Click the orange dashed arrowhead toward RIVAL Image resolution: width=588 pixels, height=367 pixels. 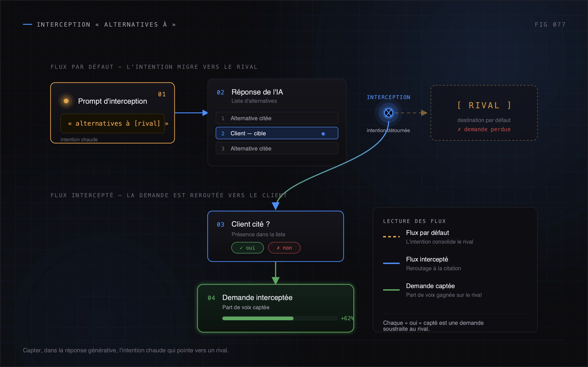(424, 113)
